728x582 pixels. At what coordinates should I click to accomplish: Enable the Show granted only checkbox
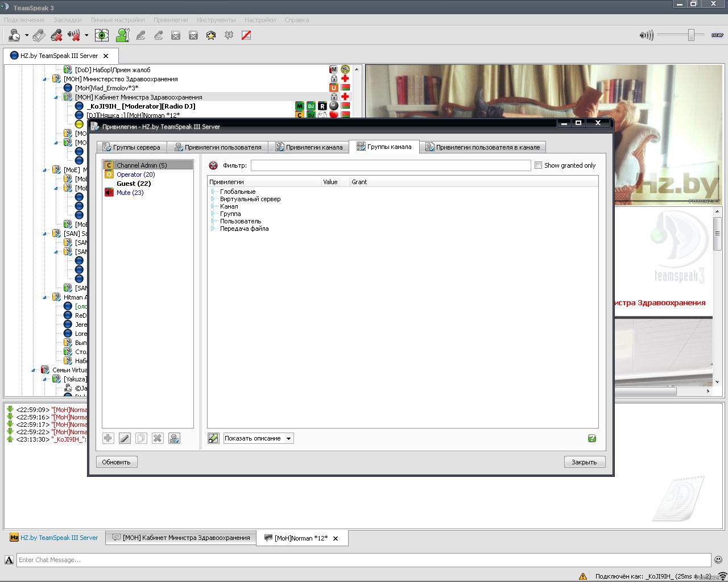(538, 165)
